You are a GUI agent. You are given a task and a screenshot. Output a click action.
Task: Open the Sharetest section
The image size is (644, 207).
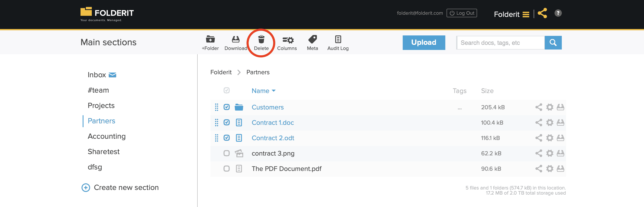click(103, 152)
